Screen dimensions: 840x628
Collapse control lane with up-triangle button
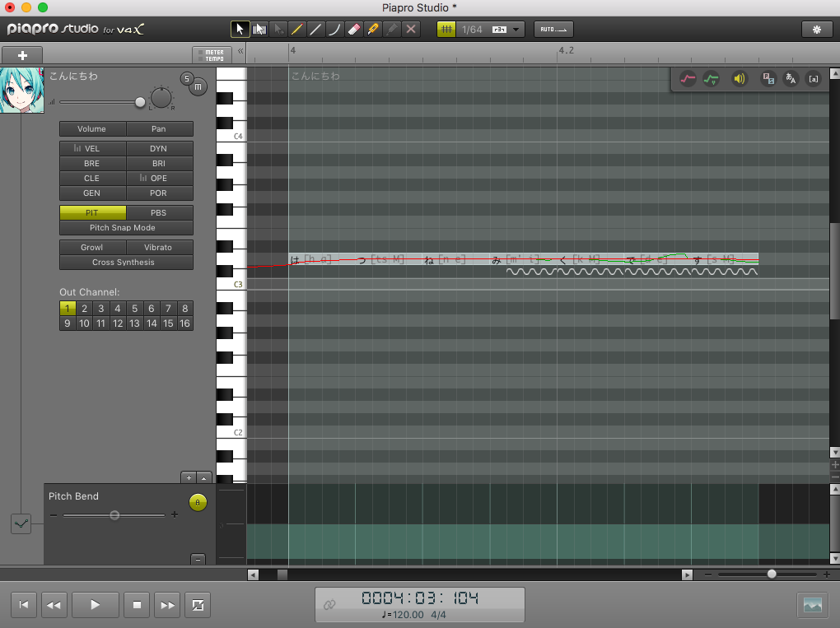[204, 477]
